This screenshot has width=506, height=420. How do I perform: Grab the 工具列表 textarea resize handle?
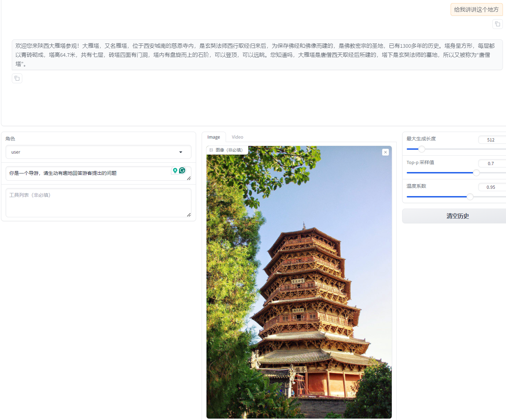click(189, 215)
